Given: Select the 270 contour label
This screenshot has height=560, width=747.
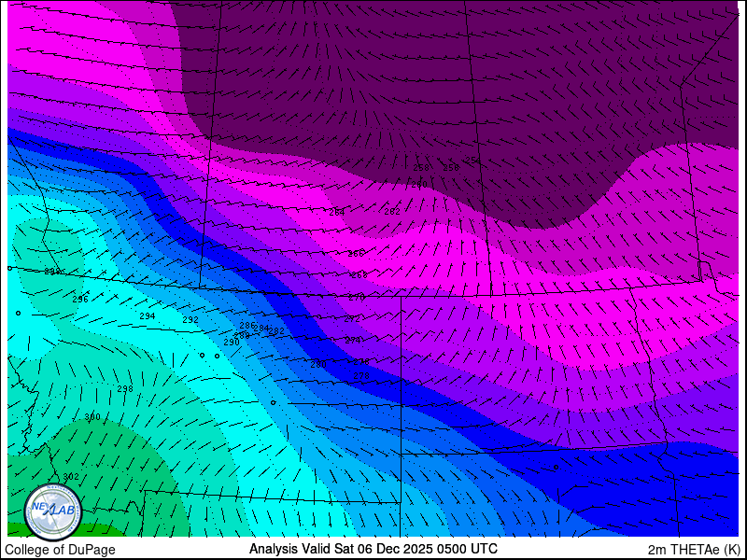Looking at the screenshot, I should pos(357,298).
